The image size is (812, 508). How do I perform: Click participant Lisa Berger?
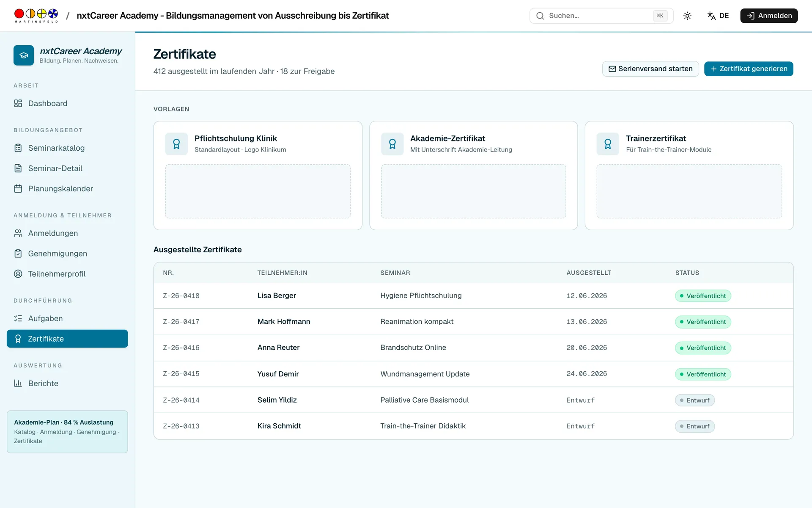277,295
